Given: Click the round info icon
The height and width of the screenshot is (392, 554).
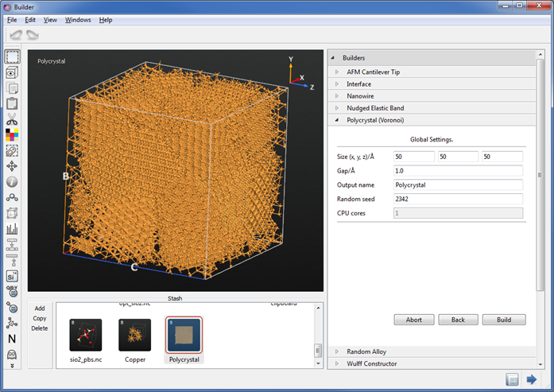Looking at the screenshot, I should [x=12, y=181].
